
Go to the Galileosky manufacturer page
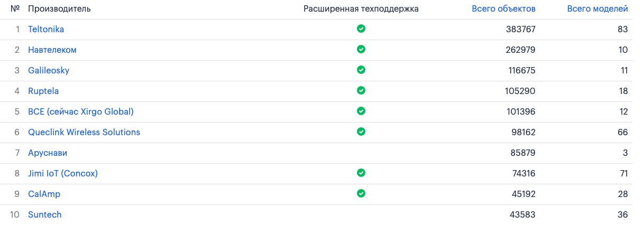tap(49, 71)
